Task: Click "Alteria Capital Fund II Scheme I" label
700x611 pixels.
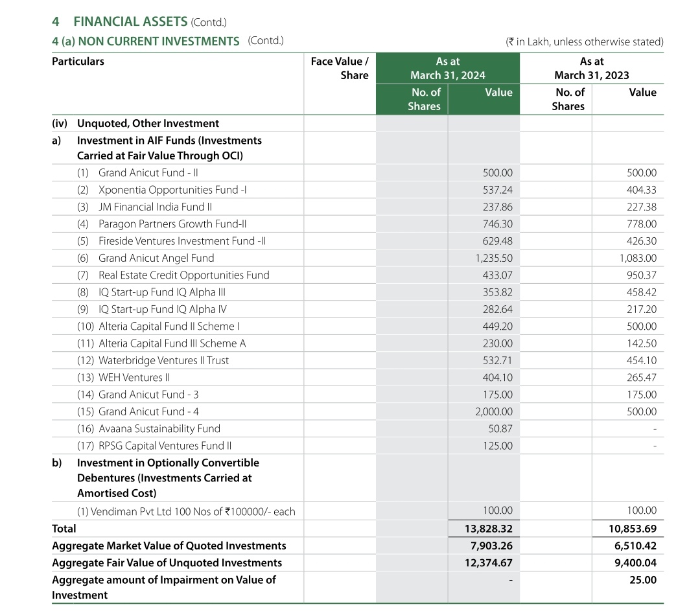Action: (169, 327)
